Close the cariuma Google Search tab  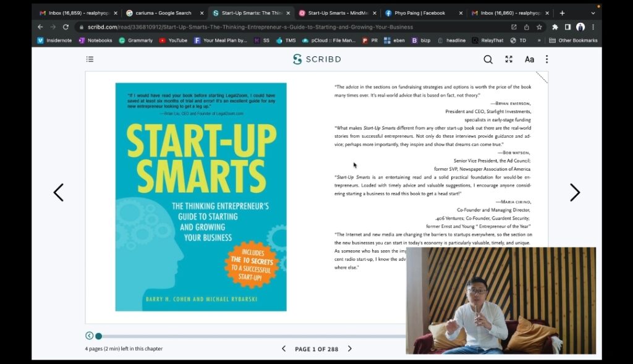pos(202,13)
